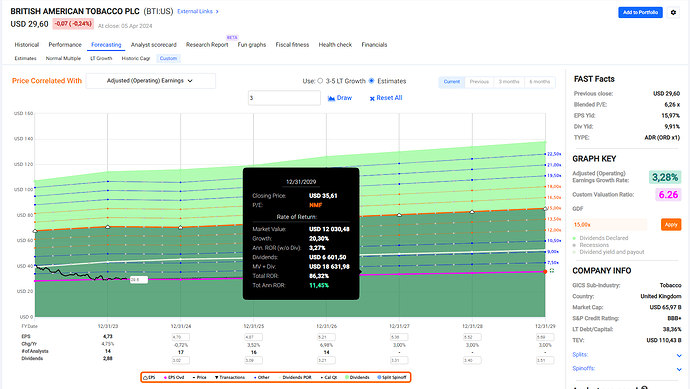
Task: Select Estimates radio button
Action: pos(371,81)
